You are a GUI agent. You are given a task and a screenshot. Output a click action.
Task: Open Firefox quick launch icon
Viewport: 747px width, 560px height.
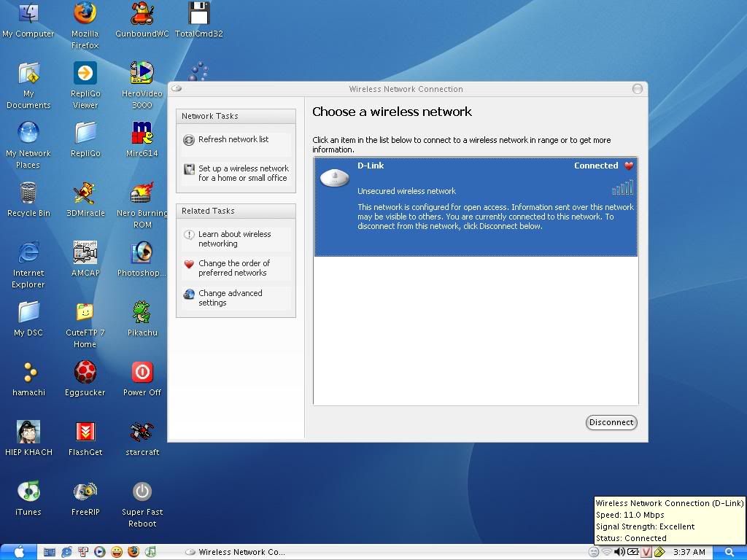point(133,552)
